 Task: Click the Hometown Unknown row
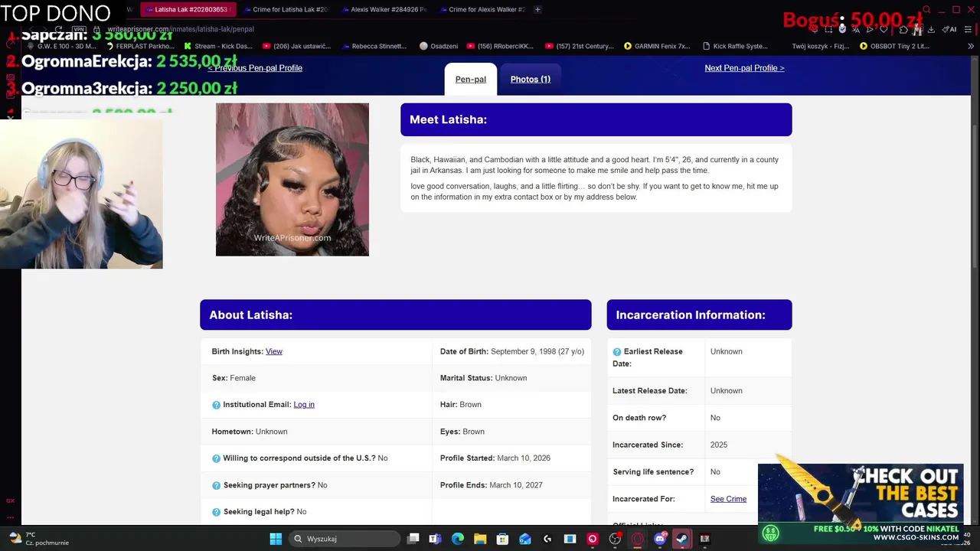tap(316, 432)
